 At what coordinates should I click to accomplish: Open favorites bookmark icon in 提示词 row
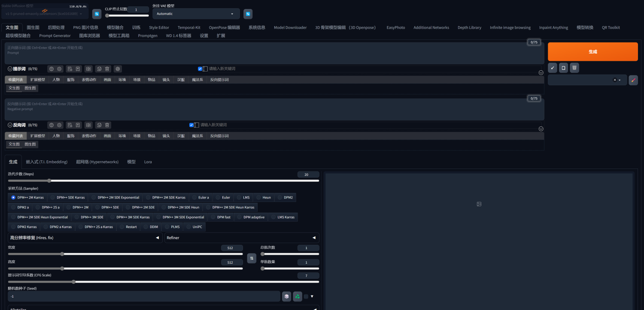tap(78, 69)
